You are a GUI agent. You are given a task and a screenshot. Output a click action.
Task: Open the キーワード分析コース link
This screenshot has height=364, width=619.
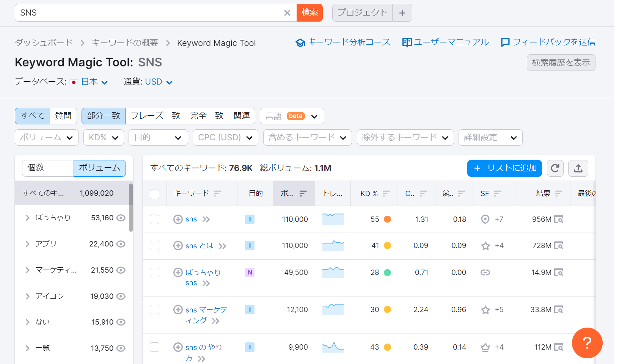tap(343, 42)
